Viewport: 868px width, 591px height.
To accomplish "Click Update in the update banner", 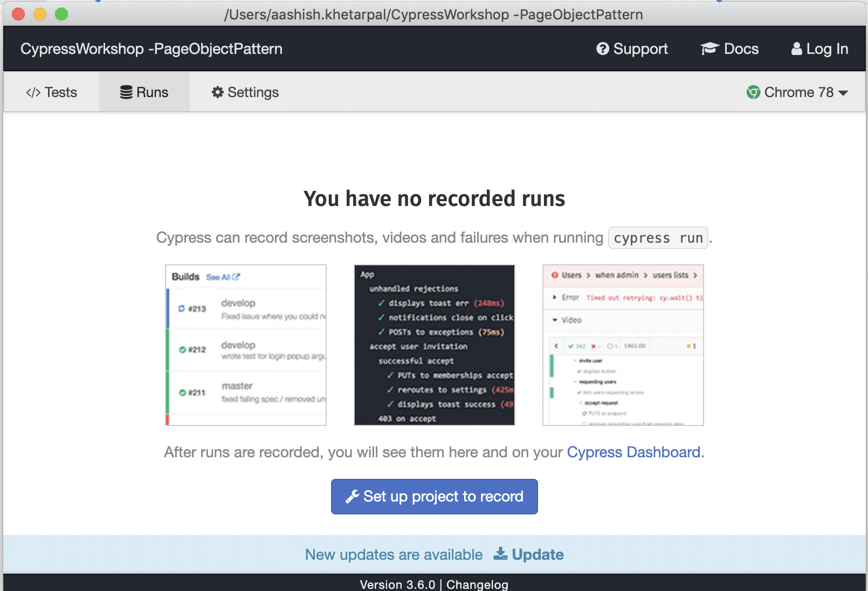I will (x=538, y=554).
